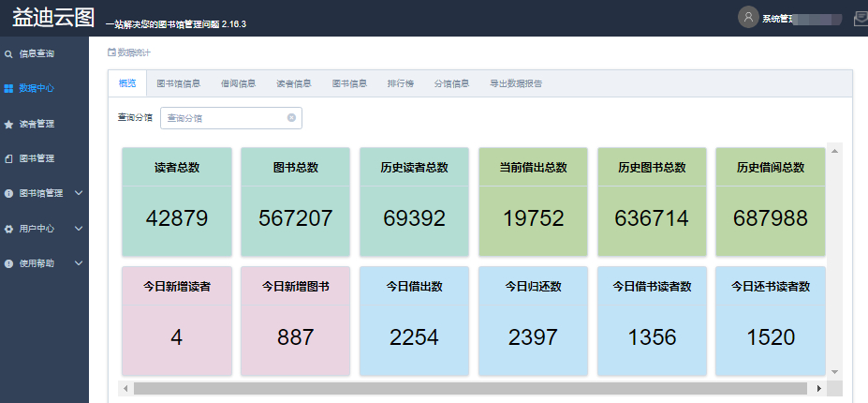This screenshot has width=868, height=403.
Task: Open the message inbox icon at top right
Action: [x=860, y=18]
